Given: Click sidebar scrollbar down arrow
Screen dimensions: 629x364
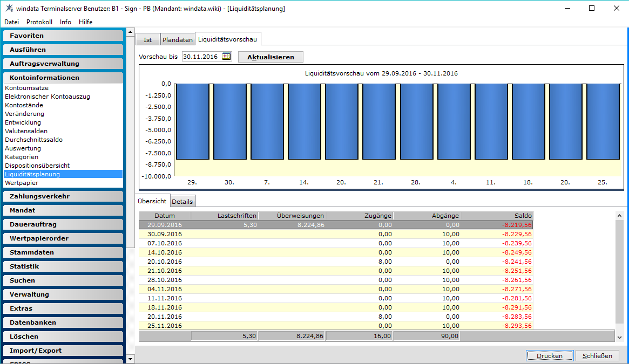Looking at the screenshot, I should point(130,359).
